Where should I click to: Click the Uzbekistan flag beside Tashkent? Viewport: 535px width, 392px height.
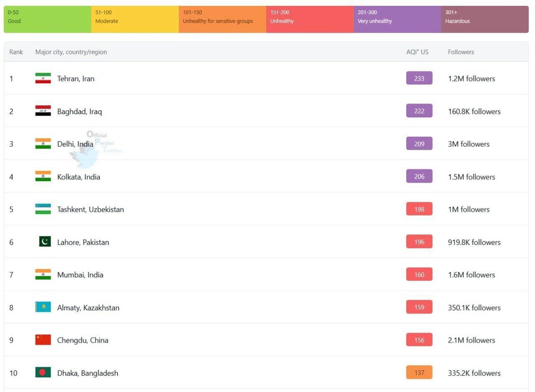[x=43, y=209]
